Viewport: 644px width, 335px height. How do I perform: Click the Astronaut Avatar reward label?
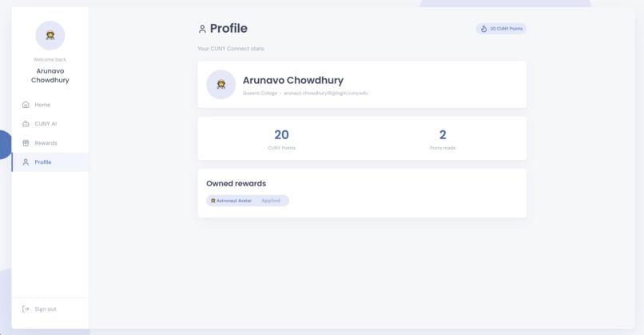pyautogui.click(x=233, y=201)
